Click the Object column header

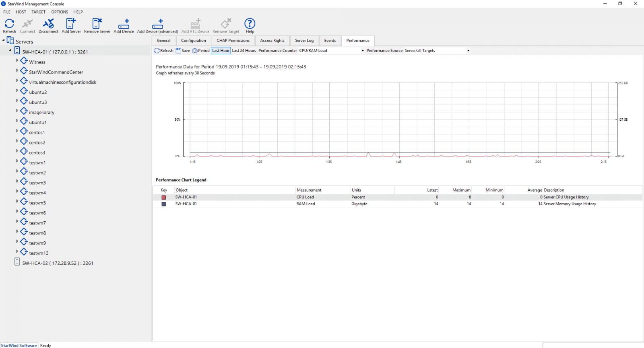(x=182, y=190)
